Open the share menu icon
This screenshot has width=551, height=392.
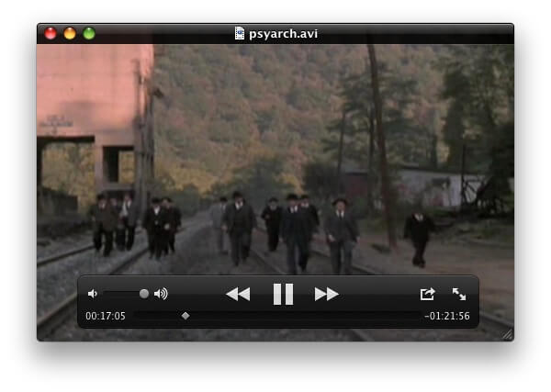click(x=427, y=294)
